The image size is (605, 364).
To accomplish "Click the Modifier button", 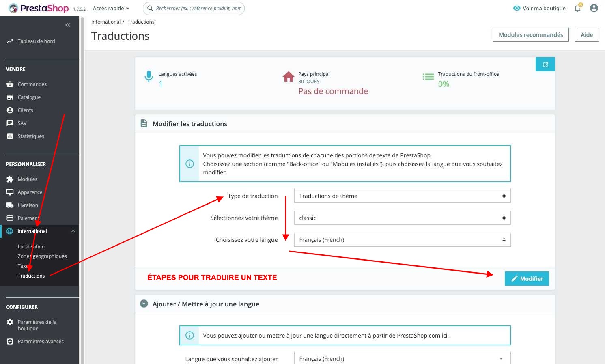I will 526,279.
